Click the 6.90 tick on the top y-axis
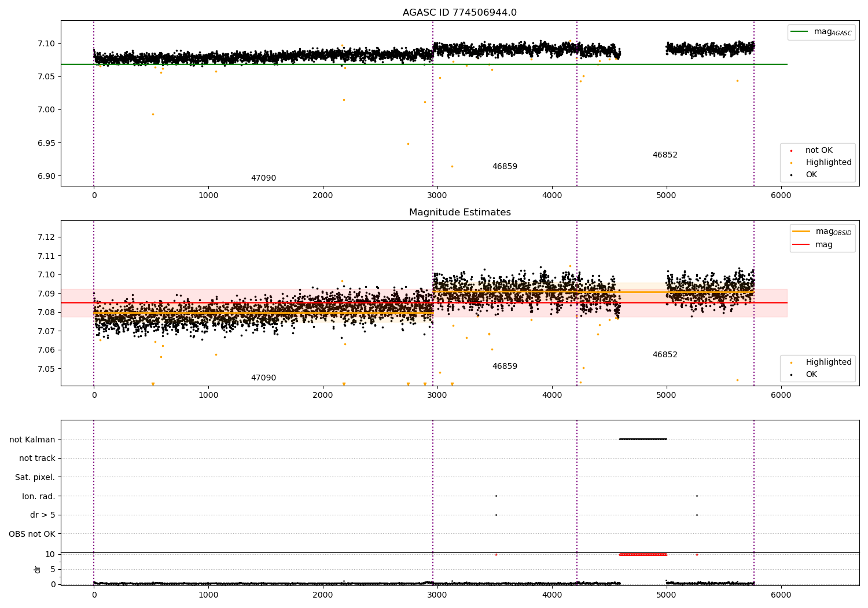Viewport: 868px width, 608px height. pos(45,177)
